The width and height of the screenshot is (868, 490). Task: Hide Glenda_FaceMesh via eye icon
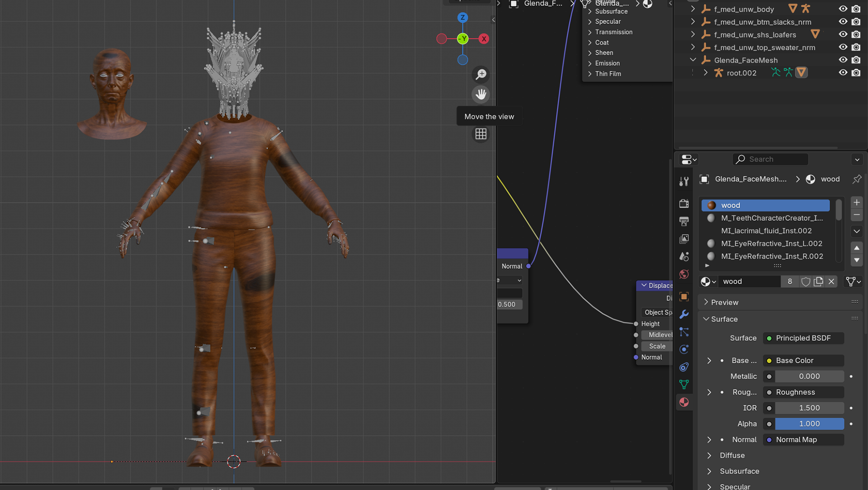(843, 60)
